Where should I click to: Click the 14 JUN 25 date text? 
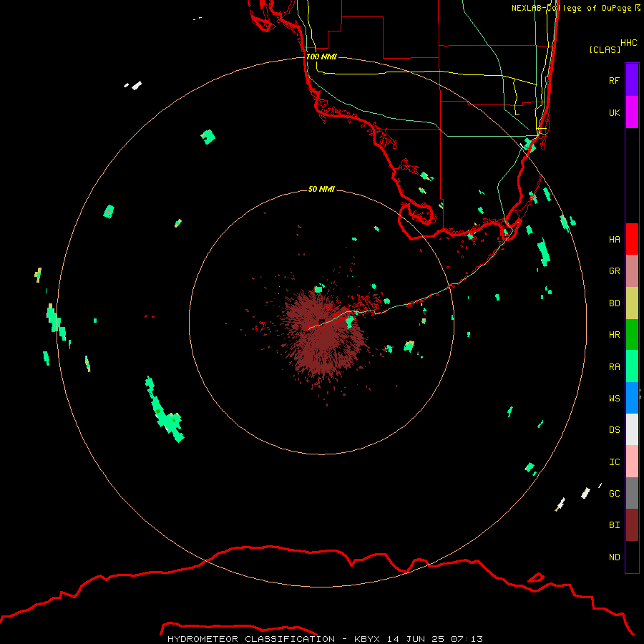(416, 639)
